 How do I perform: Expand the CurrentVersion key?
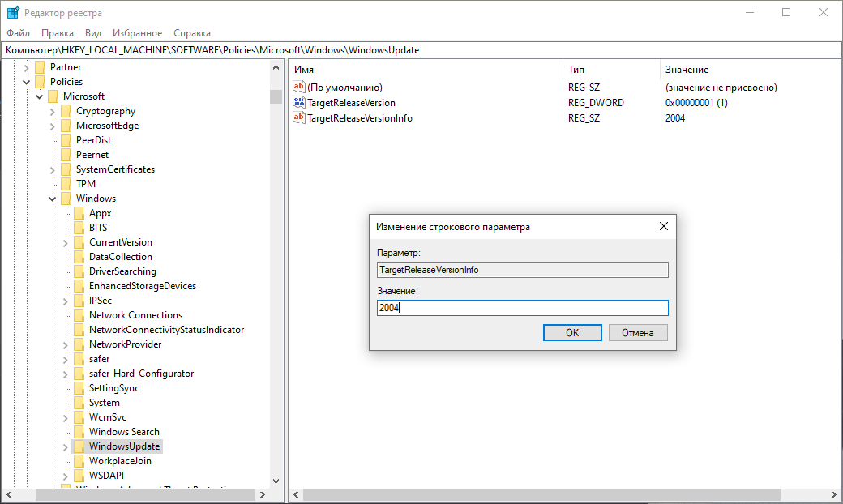click(x=65, y=243)
